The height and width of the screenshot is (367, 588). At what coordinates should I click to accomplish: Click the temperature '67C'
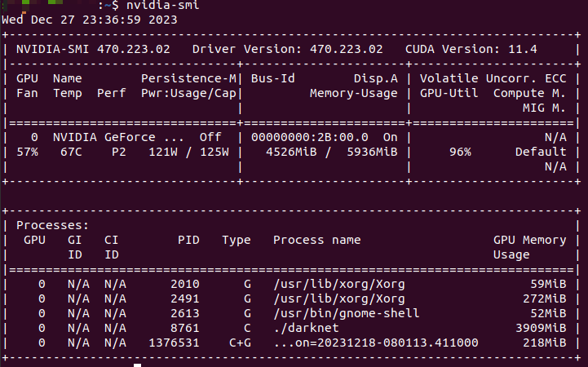click(x=71, y=152)
